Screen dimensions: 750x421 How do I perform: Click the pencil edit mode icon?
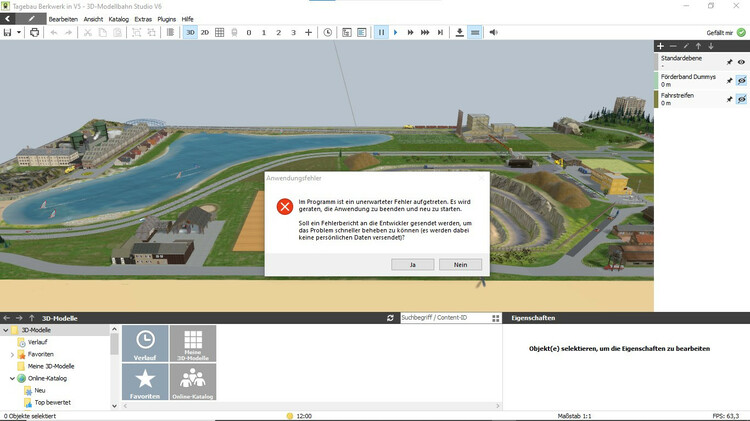click(x=31, y=19)
